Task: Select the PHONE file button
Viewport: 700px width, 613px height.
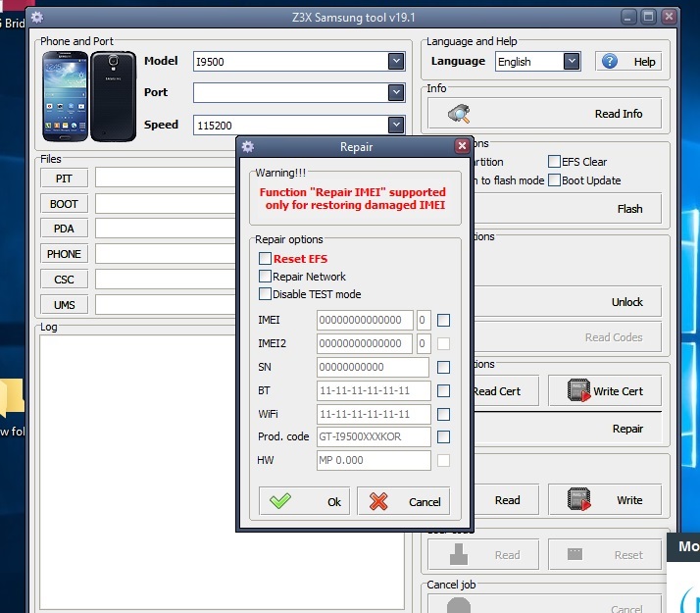Action: click(64, 254)
